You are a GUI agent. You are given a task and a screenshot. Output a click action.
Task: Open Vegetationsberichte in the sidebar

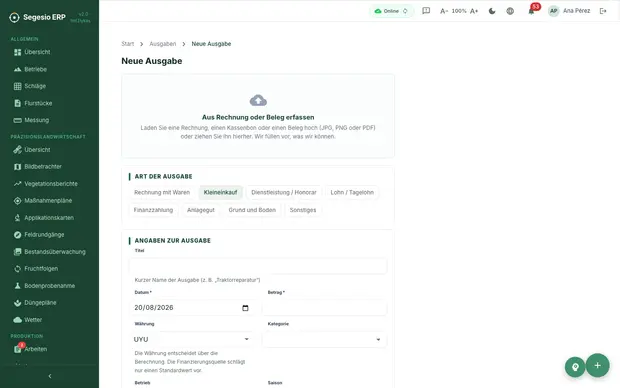coord(46,184)
